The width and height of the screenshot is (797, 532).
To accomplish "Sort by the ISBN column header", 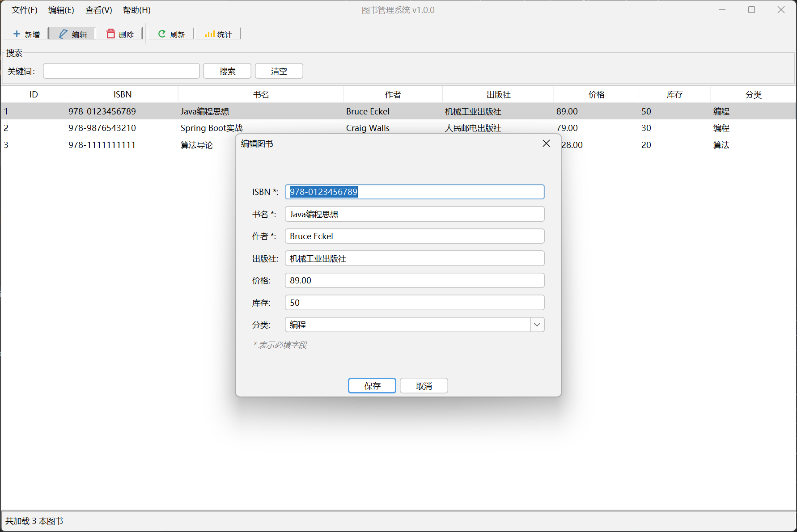I will (x=122, y=94).
